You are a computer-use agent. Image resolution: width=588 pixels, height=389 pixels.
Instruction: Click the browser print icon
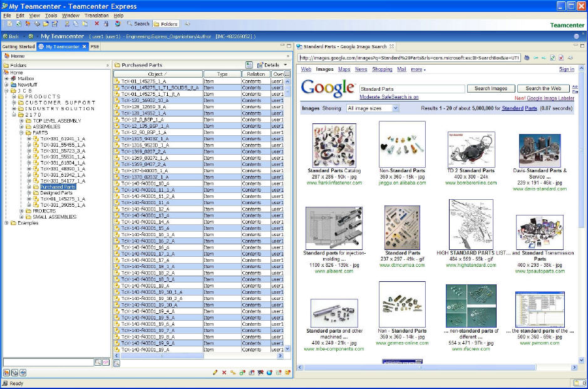click(x=570, y=58)
